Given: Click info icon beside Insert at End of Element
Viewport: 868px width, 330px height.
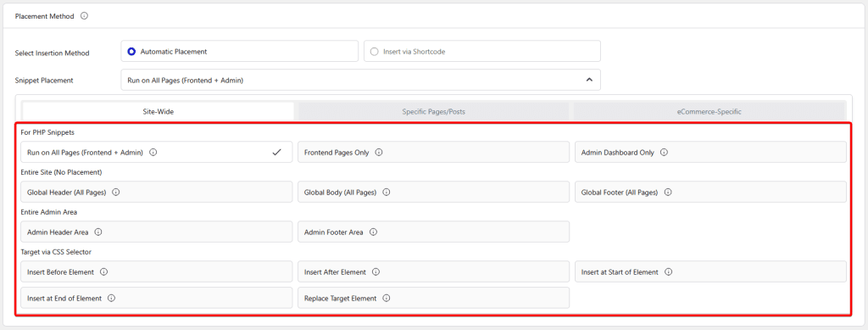Looking at the screenshot, I should (x=112, y=298).
